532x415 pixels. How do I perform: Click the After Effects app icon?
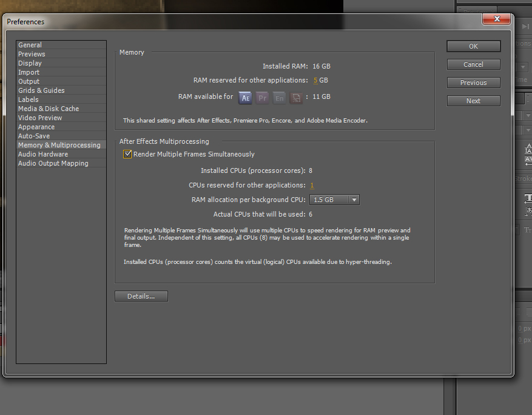click(245, 98)
